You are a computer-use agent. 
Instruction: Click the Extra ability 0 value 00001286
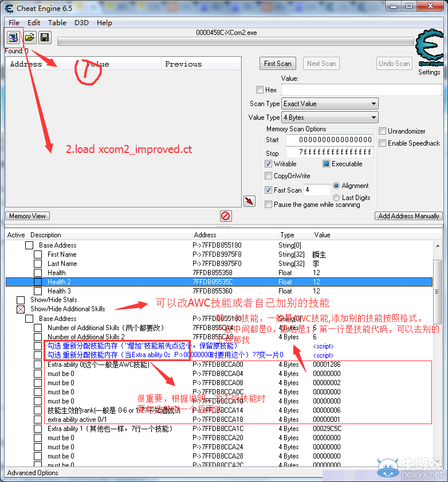(x=327, y=365)
